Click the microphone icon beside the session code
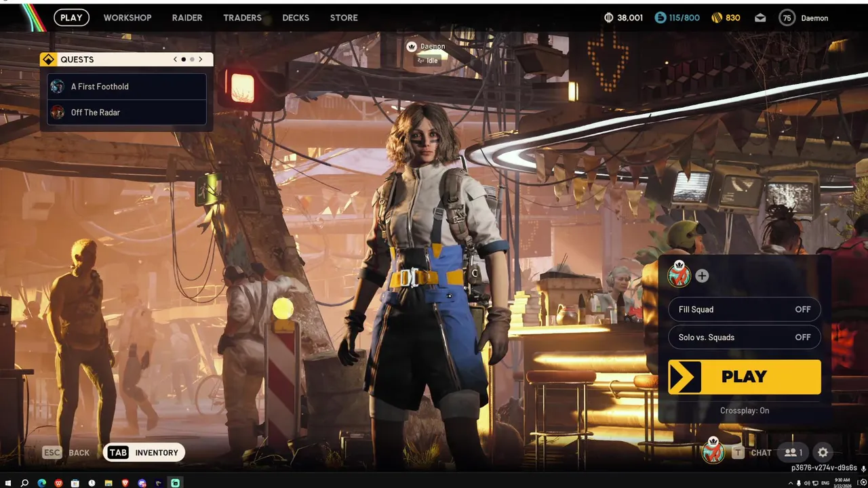Screen dimensions: 868x488 pos(863,468)
